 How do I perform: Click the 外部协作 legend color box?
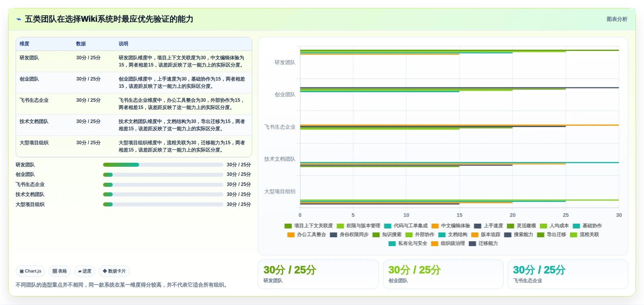click(409, 235)
